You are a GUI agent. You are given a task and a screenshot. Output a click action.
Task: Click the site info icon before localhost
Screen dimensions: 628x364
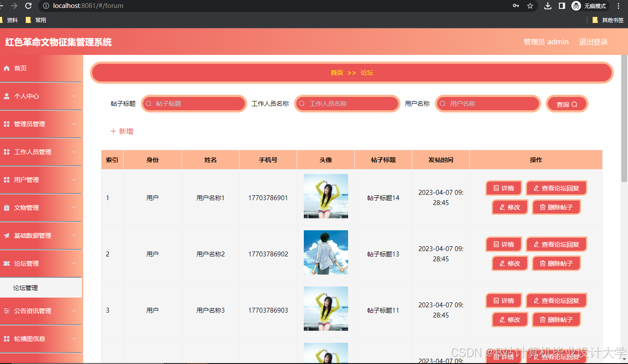pos(47,6)
